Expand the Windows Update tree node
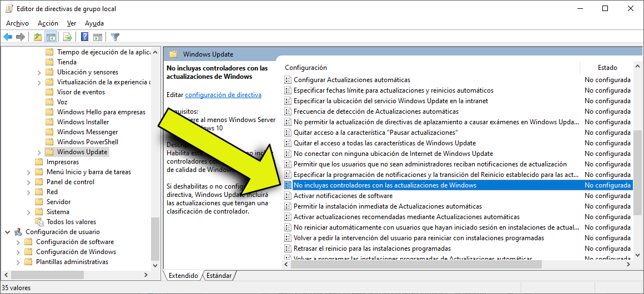The height and width of the screenshot is (294, 644). click(x=39, y=152)
